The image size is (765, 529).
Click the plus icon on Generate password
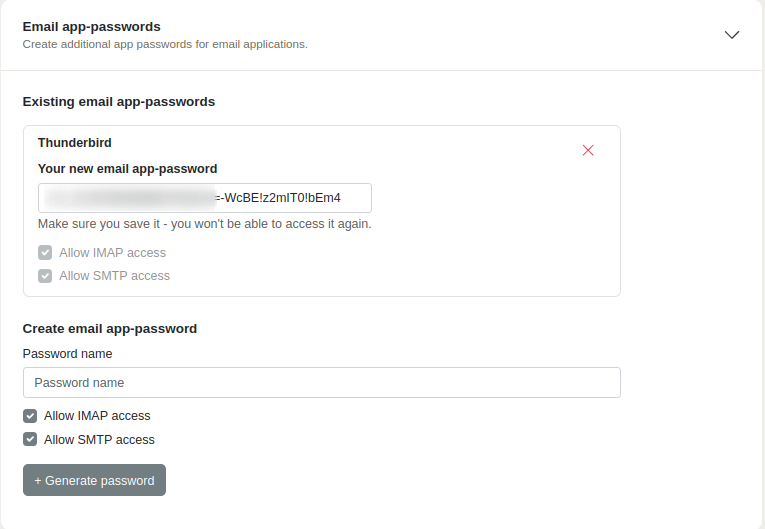tap(38, 481)
